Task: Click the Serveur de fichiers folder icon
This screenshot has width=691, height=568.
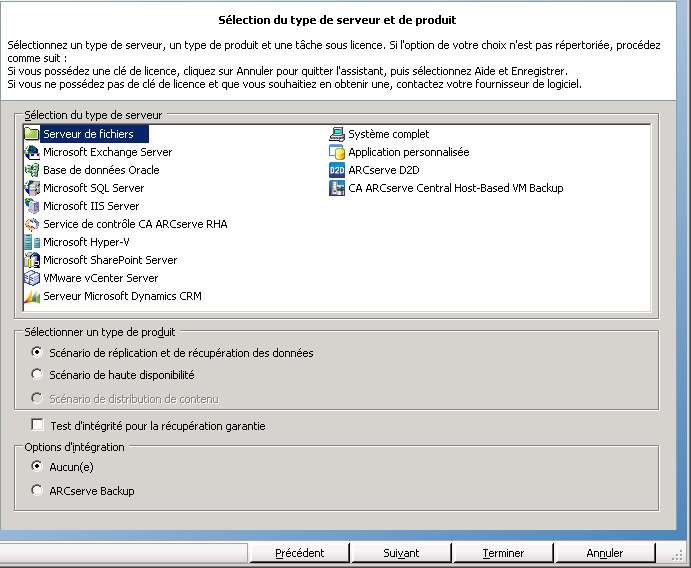Action: coord(32,134)
